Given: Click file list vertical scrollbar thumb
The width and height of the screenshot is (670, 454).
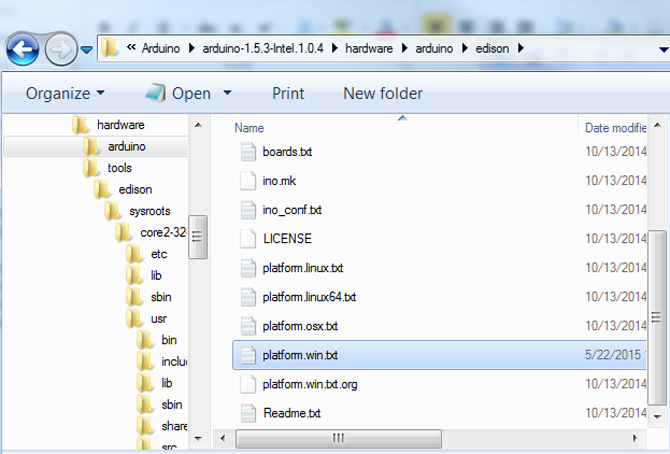Looking at the screenshot, I should [657, 317].
